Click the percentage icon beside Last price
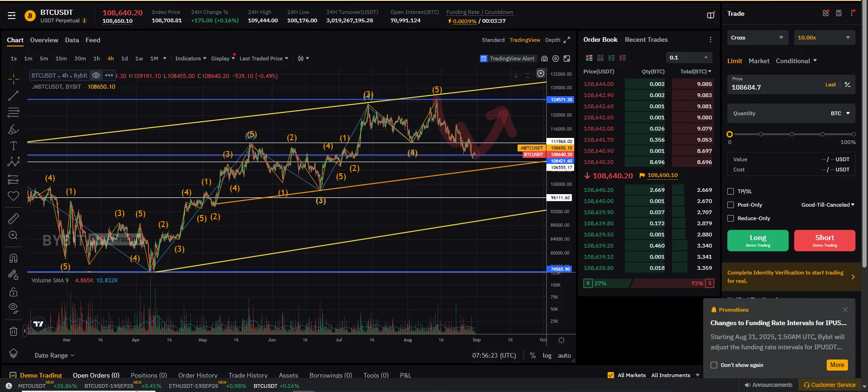The width and height of the screenshot is (868, 392). click(x=848, y=85)
